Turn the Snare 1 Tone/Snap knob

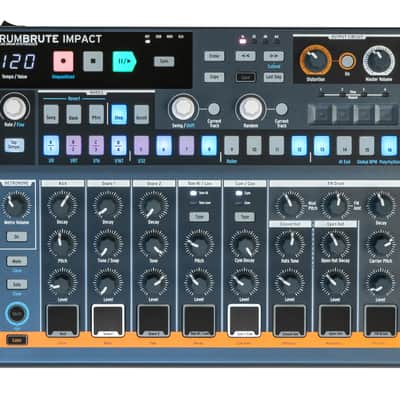108,243
